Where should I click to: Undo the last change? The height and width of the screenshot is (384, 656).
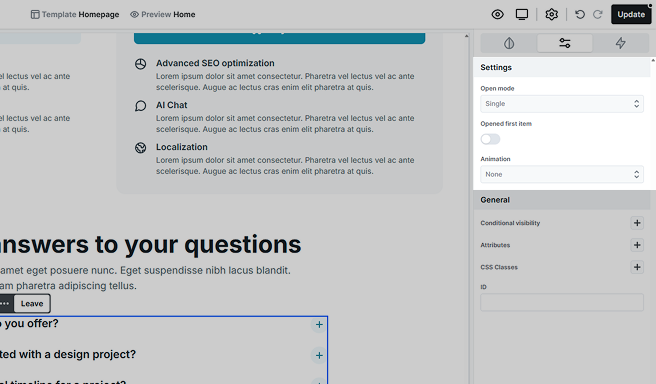[x=580, y=15]
